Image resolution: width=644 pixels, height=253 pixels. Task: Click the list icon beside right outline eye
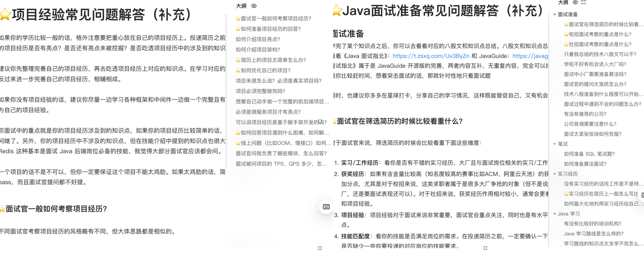tap(584, 2)
